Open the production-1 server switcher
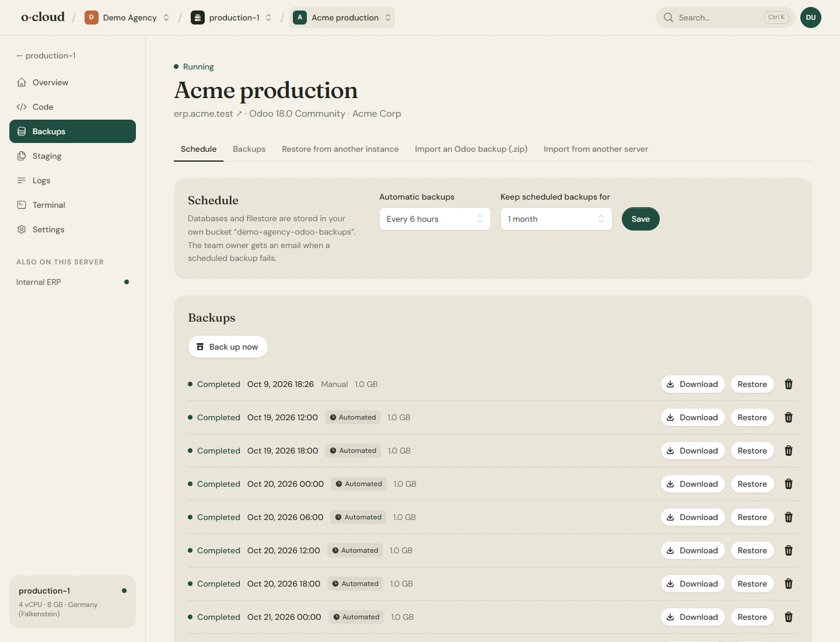840x642 pixels. tap(232, 18)
